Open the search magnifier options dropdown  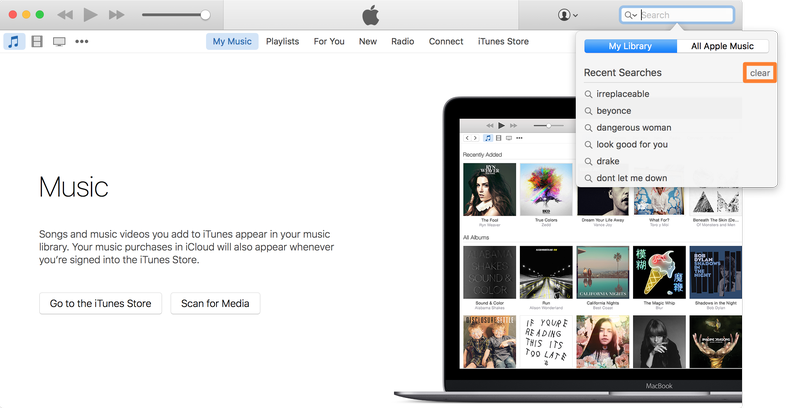[631, 15]
